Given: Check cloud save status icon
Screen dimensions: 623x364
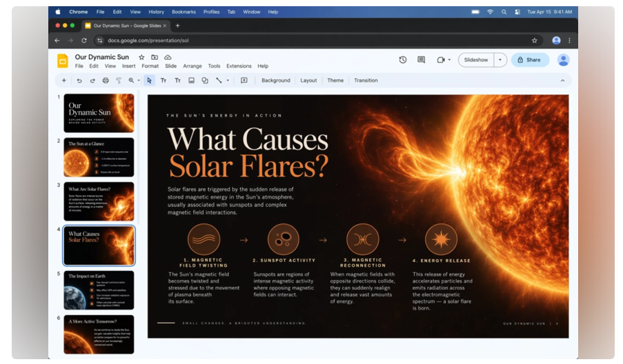Looking at the screenshot, I should [168, 57].
